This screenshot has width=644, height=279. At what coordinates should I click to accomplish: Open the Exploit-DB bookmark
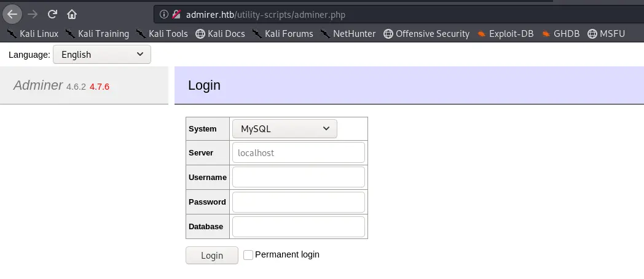click(x=505, y=34)
